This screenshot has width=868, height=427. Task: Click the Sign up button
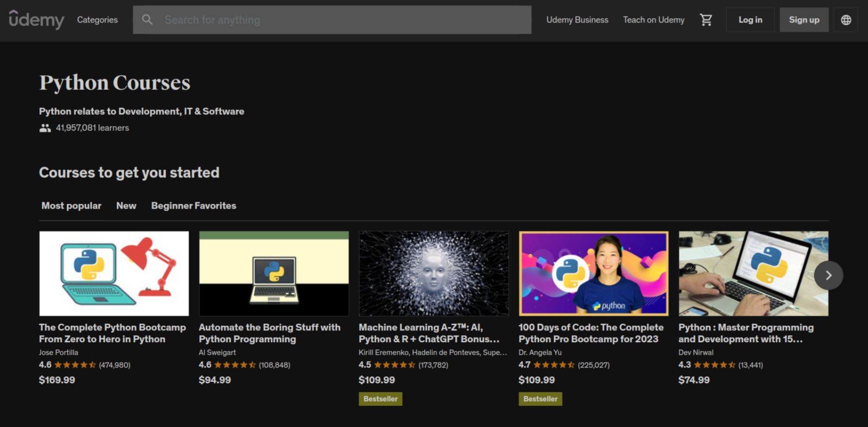point(804,20)
